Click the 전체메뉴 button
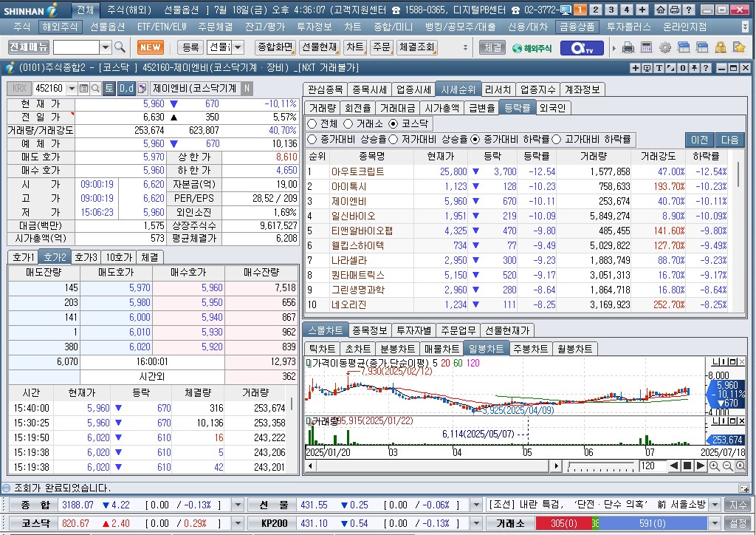756x535 pixels. (29, 47)
